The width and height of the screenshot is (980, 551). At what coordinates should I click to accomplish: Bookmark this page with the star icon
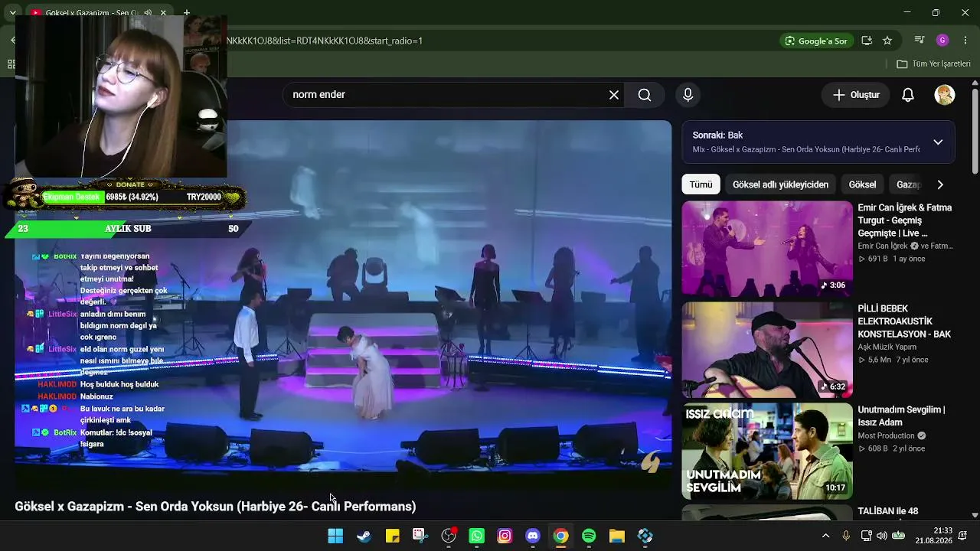[x=887, y=41]
